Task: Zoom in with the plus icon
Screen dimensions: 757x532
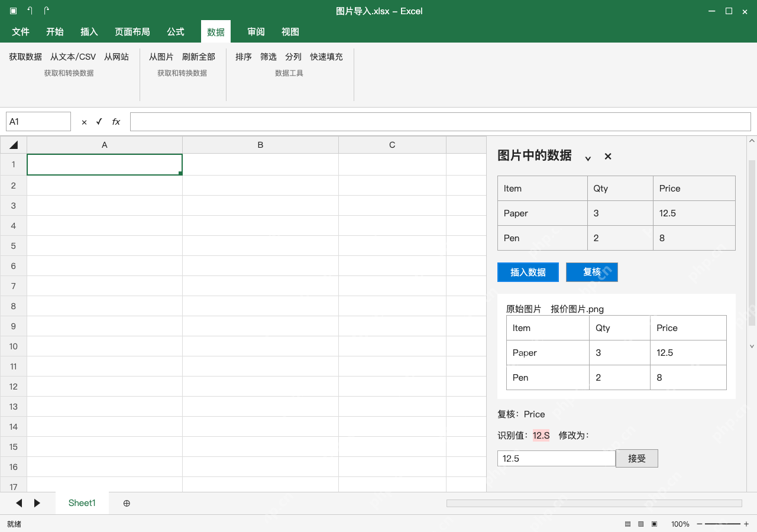Action: [746, 524]
